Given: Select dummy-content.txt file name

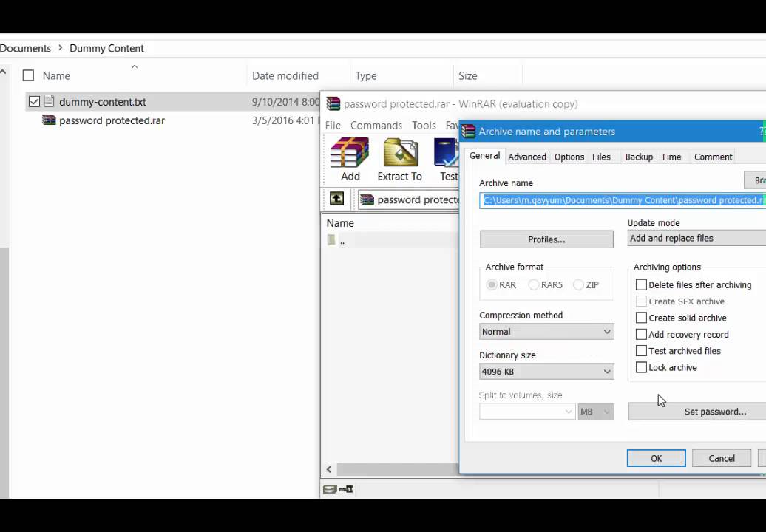Looking at the screenshot, I should (103, 101).
